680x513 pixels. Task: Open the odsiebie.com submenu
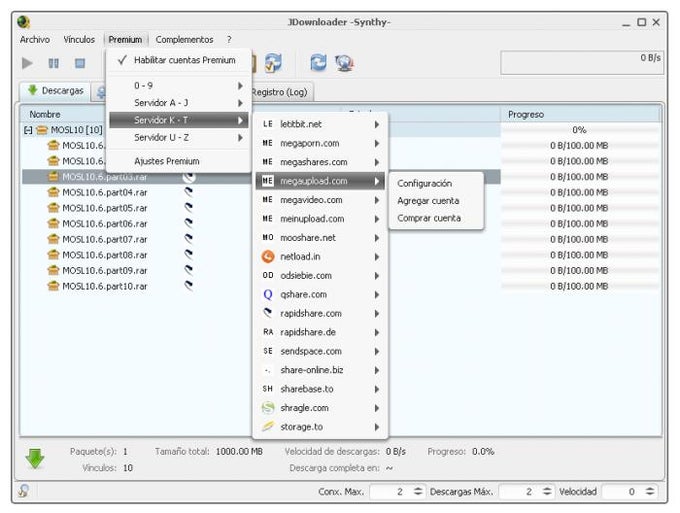[x=320, y=275]
